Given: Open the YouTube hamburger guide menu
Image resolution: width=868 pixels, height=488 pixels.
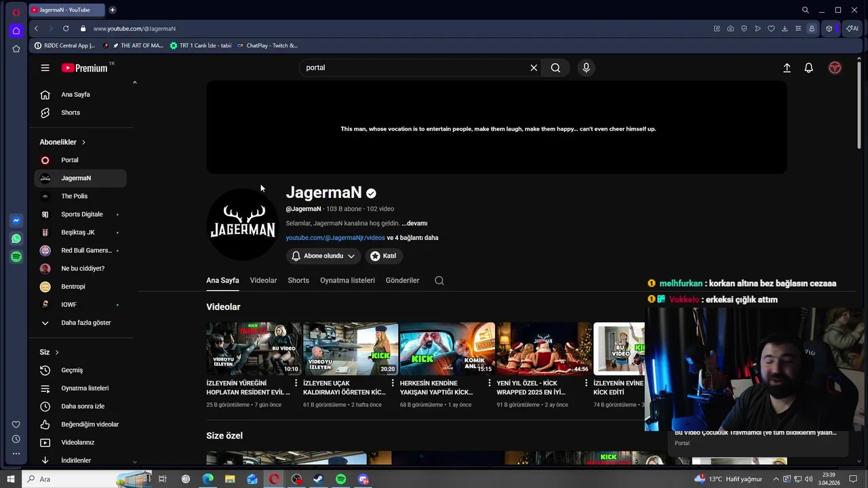Looking at the screenshot, I should pos(45,68).
